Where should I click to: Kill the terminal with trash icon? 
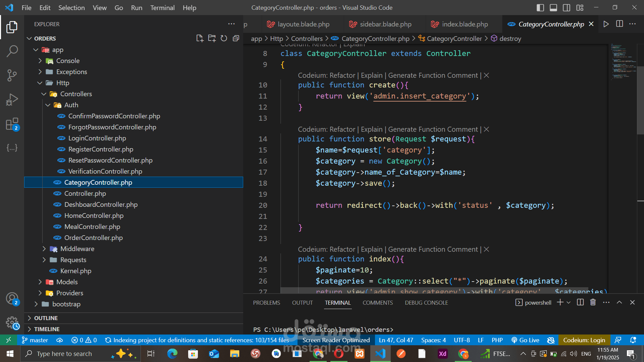click(x=593, y=302)
